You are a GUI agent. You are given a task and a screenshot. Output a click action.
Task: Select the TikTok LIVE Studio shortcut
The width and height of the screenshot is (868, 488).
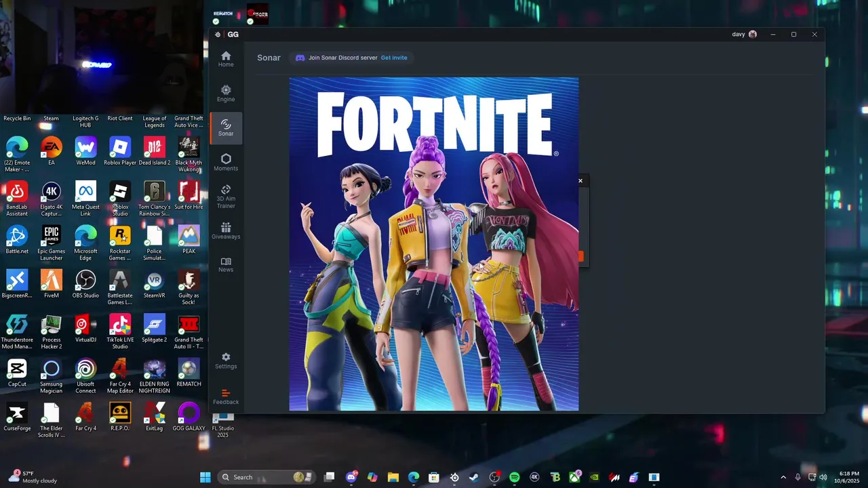tap(120, 331)
